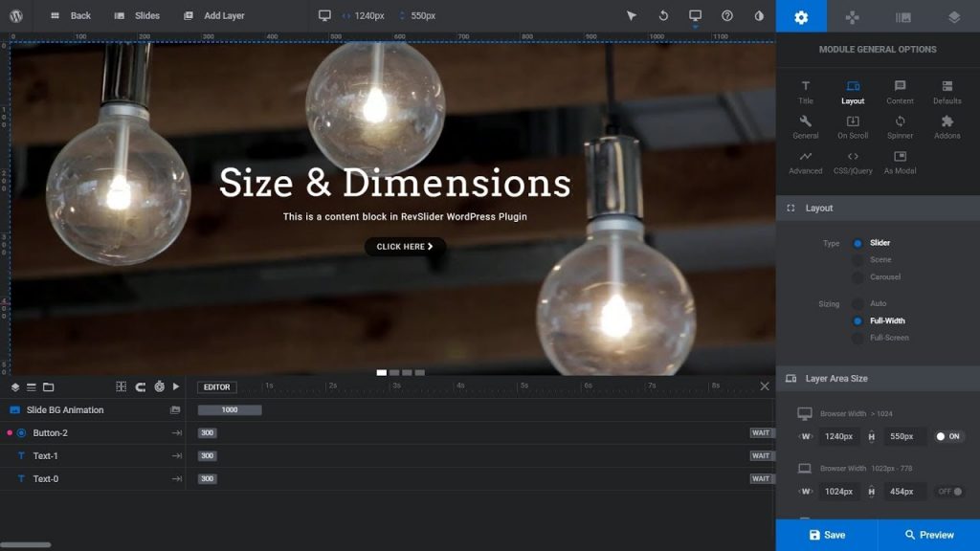Save the slider with the Save button

click(827, 535)
